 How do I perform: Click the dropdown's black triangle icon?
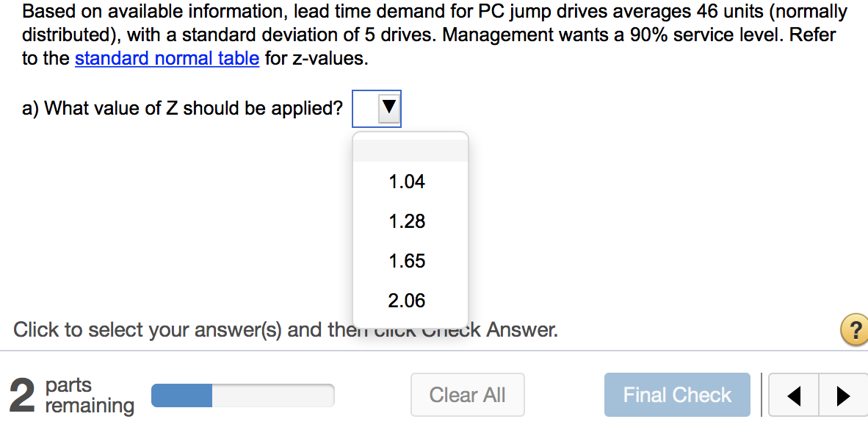[388, 108]
